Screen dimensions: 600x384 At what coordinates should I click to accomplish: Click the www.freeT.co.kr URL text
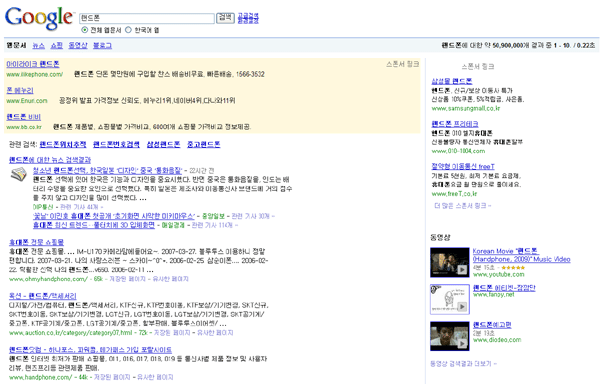point(454,194)
